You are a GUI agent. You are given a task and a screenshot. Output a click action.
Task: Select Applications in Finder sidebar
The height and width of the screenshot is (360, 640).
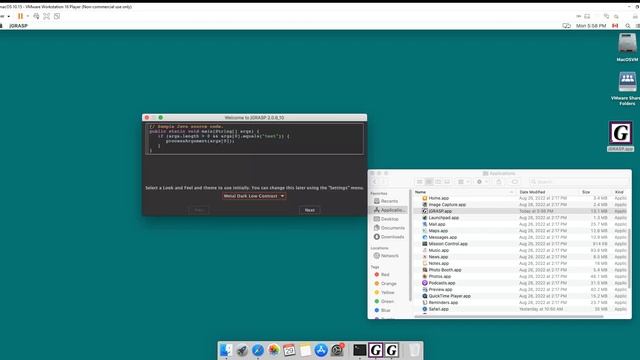(x=389, y=210)
